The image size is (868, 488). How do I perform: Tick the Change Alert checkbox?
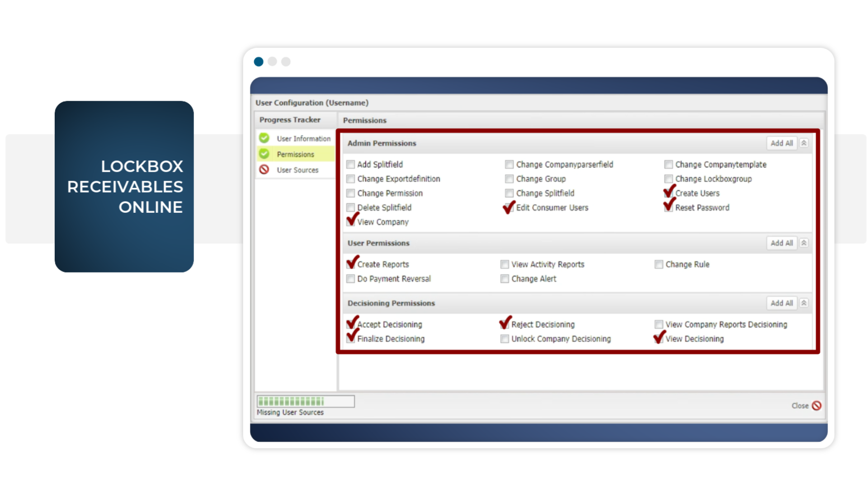click(x=505, y=279)
